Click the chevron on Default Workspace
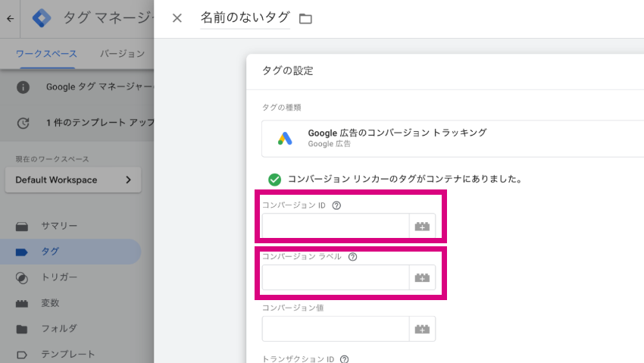The image size is (644, 363). (128, 180)
